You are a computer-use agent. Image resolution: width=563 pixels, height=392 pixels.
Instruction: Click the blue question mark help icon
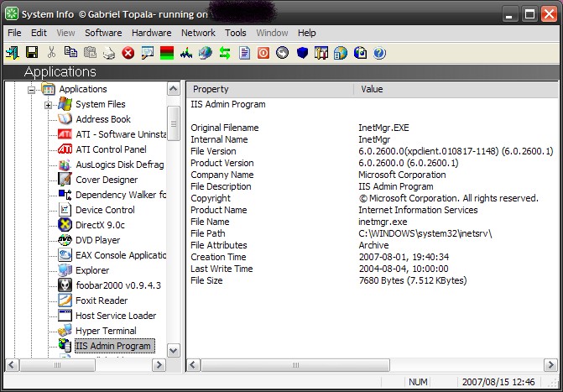coord(379,53)
